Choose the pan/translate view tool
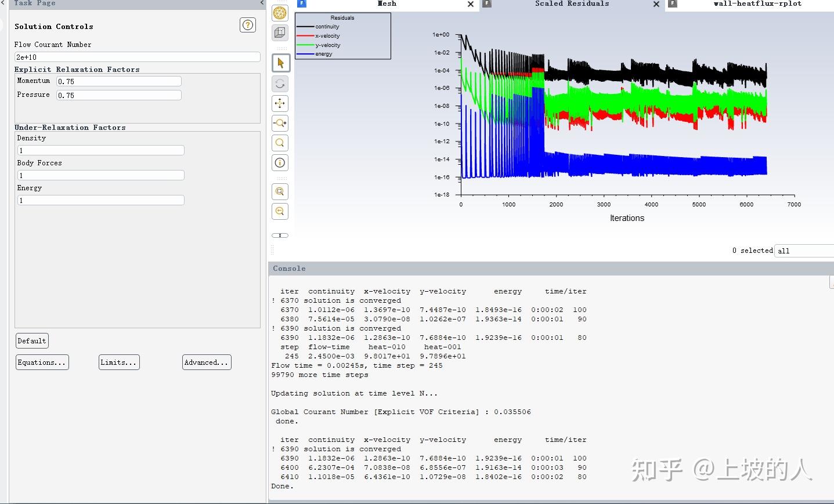This screenshot has height=504, width=834. (280, 103)
